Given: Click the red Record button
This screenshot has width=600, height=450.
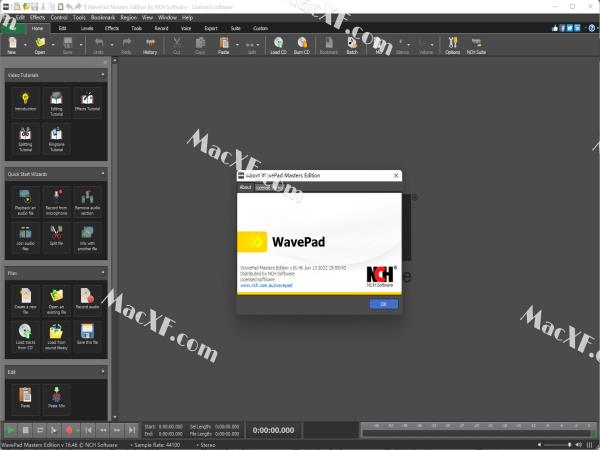Looking at the screenshot, I should click(69, 430).
